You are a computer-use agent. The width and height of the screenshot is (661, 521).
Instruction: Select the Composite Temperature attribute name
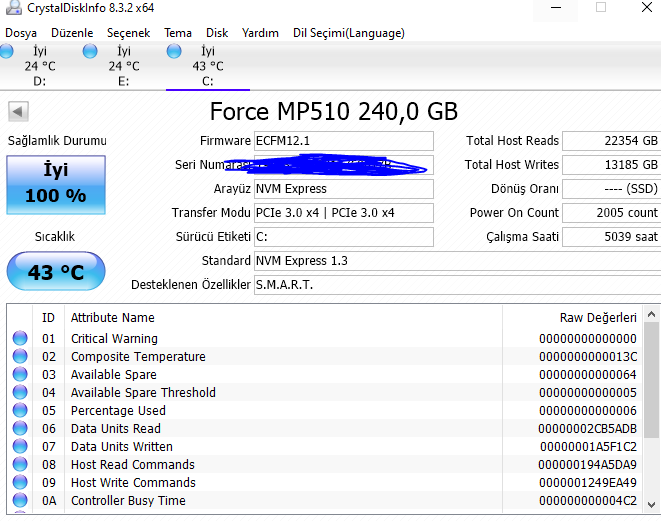pos(138,357)
